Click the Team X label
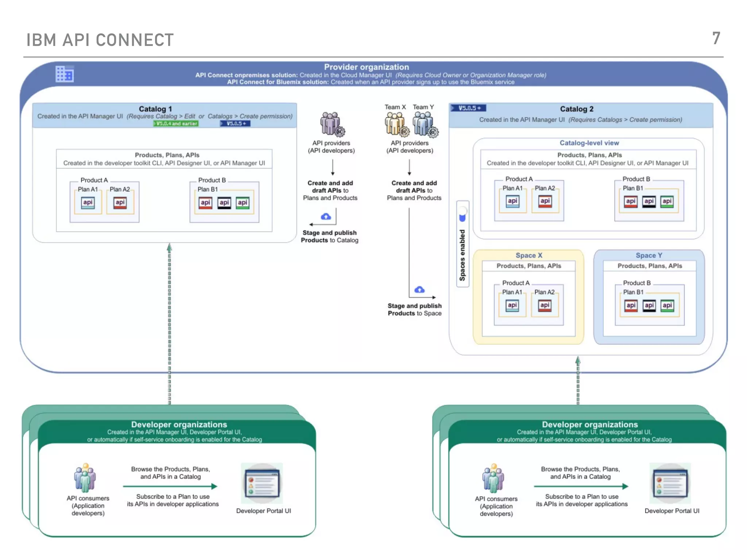 coord(395,107)
